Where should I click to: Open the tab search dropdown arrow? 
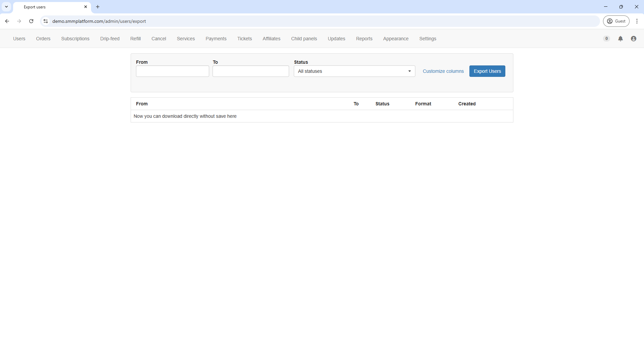coord(6,7)
